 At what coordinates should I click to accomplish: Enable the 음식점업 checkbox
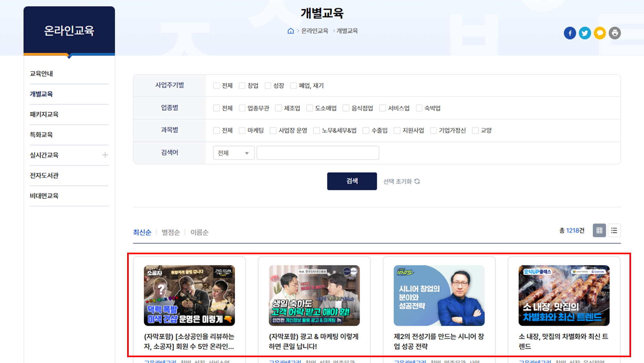point(346,108)
